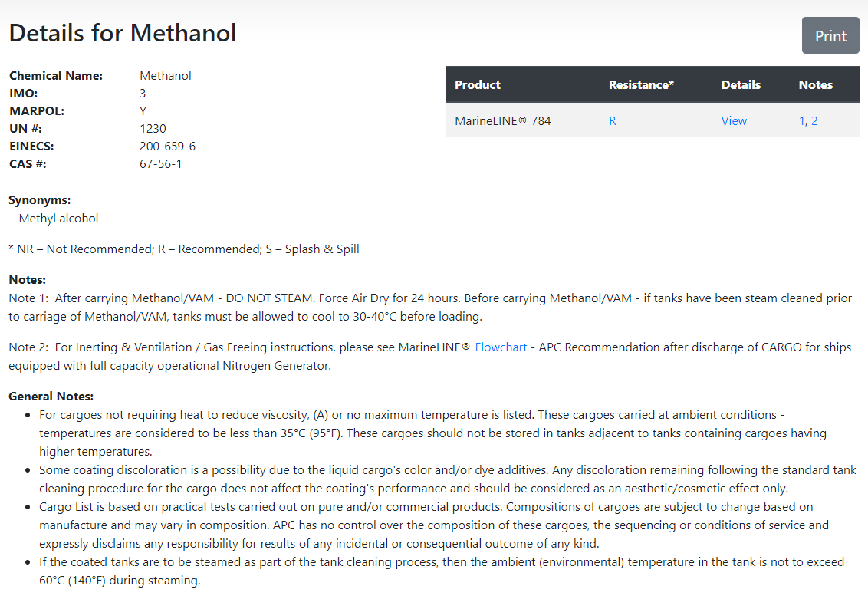
Task: View details for MarineLINE 784
Action: (734, 120)
